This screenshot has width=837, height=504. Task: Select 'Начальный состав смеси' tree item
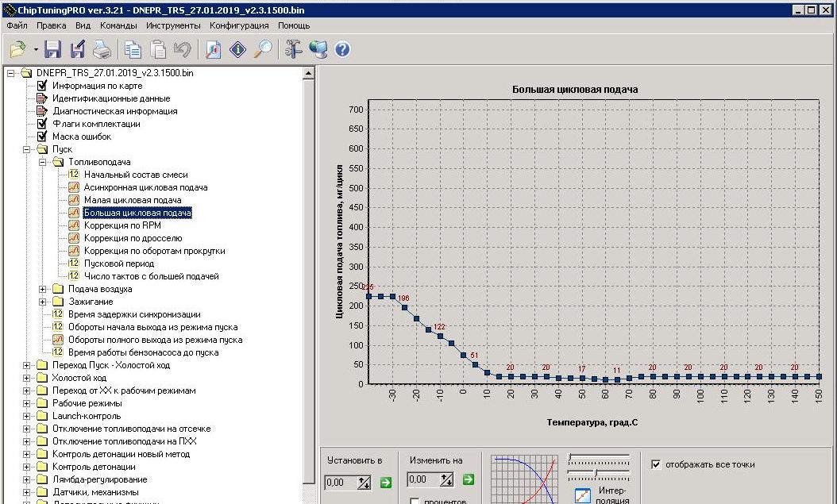[x=136, y=175]
